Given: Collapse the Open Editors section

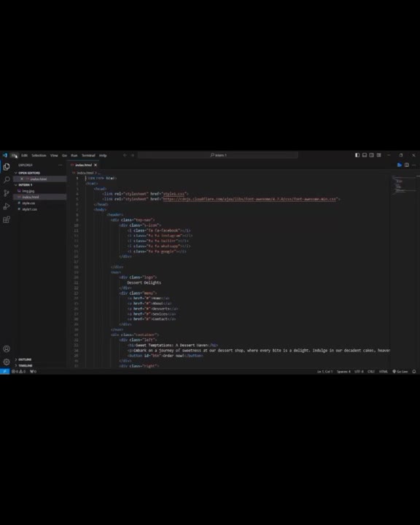Looking at the screenshot, I should click(28, 173).
